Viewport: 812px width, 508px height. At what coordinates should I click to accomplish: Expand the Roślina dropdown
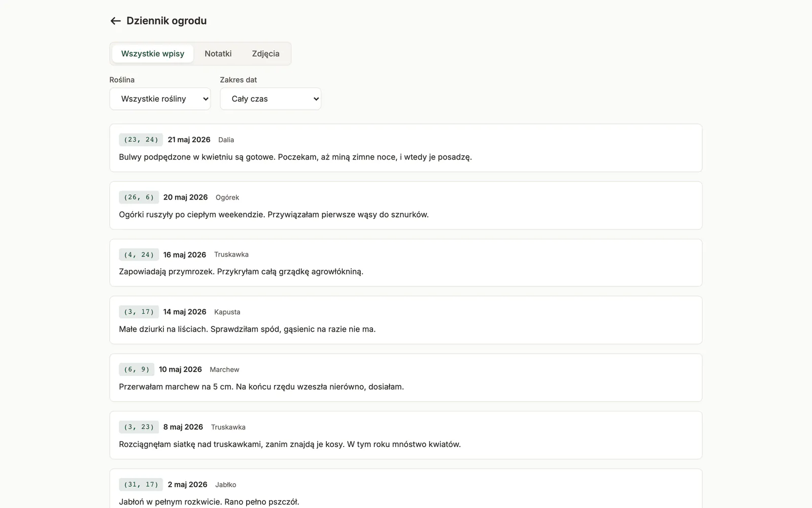(x=160, y=99)
